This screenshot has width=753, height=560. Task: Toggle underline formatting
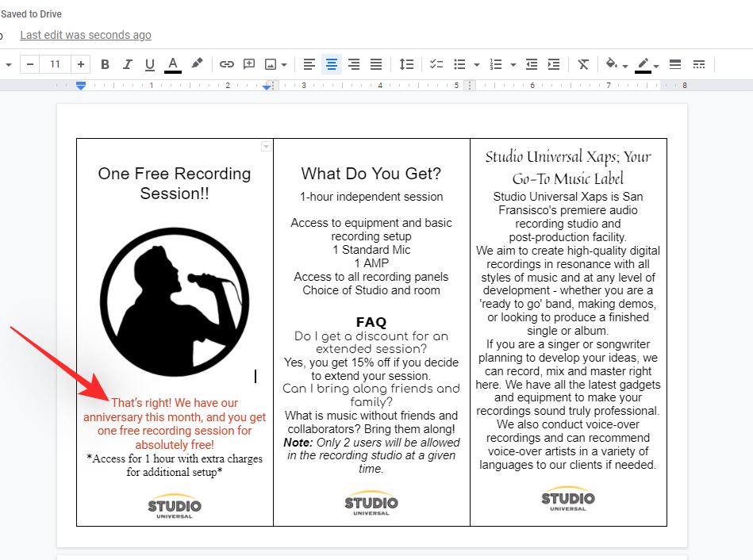pos(149,64)
